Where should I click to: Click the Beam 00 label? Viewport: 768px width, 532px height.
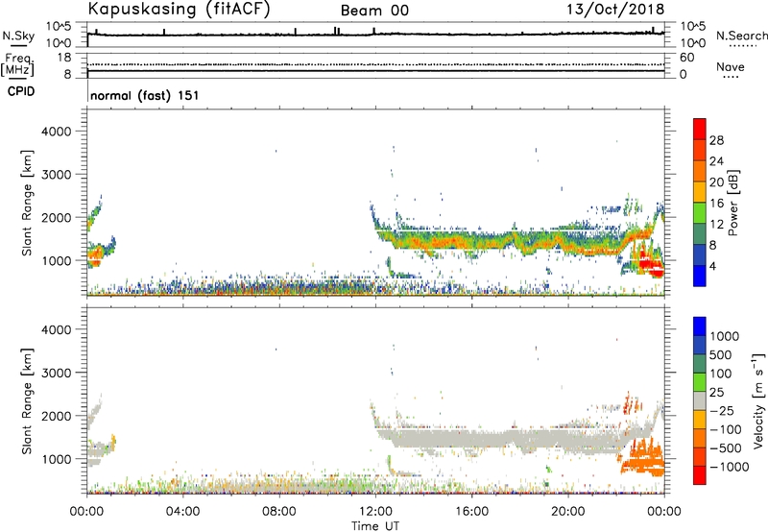[x=374, y=11]
